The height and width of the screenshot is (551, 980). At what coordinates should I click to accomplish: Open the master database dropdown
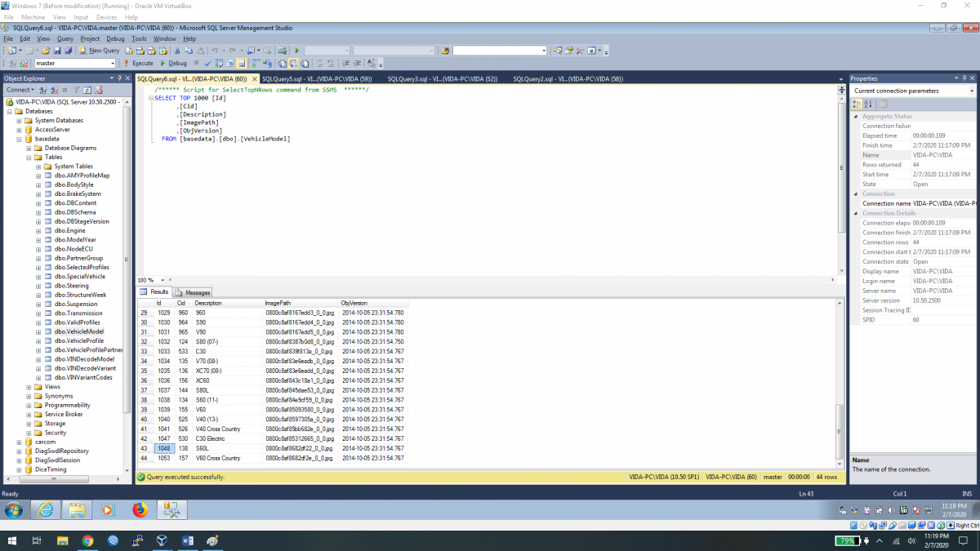coord(112,63)
